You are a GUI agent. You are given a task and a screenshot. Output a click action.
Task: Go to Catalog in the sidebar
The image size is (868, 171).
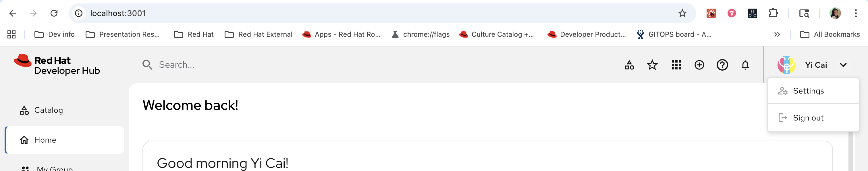(x=49, y=110)
